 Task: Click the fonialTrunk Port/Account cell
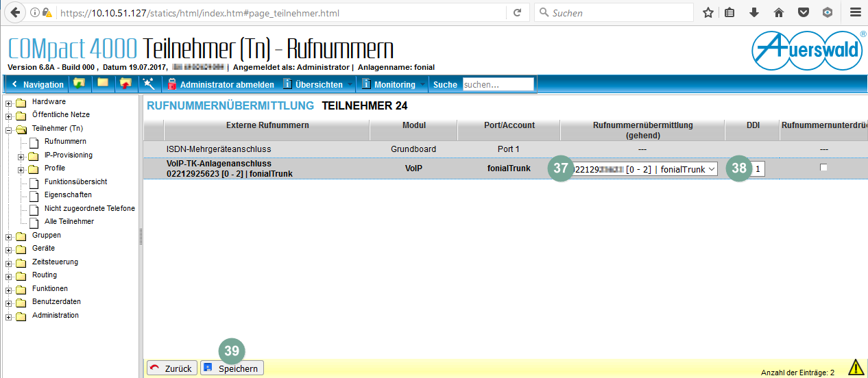coord(509,168)
